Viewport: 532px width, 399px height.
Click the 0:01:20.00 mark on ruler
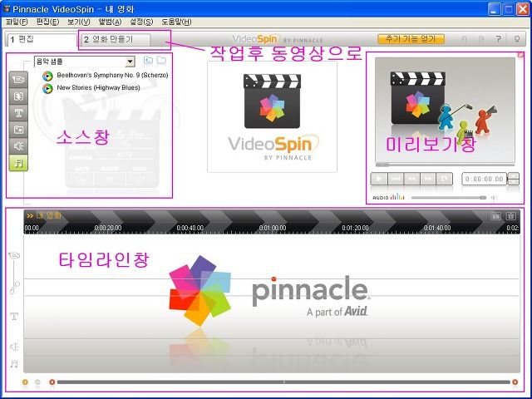click(355, 228)
